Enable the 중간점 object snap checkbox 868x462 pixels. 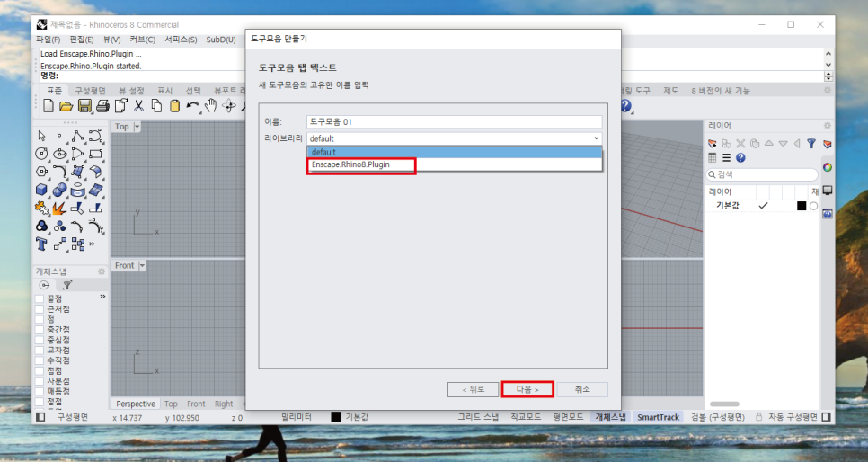pos(40,330)
